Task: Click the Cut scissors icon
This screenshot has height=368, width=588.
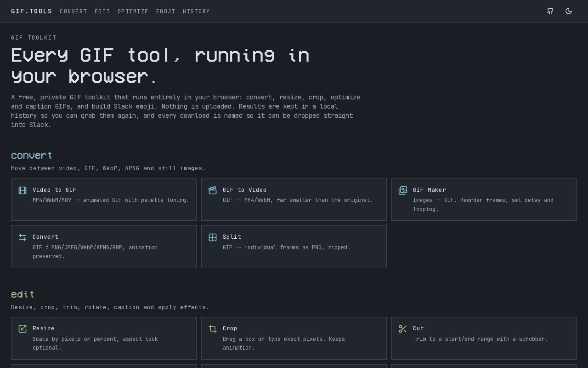Action: [x=403, y=329]
